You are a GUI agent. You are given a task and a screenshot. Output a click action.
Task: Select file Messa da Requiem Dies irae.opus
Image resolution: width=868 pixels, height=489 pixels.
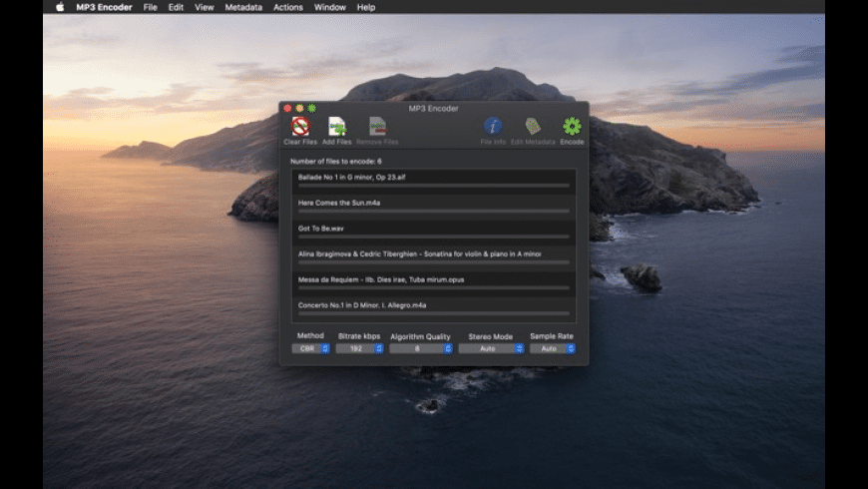click(434, 283)
